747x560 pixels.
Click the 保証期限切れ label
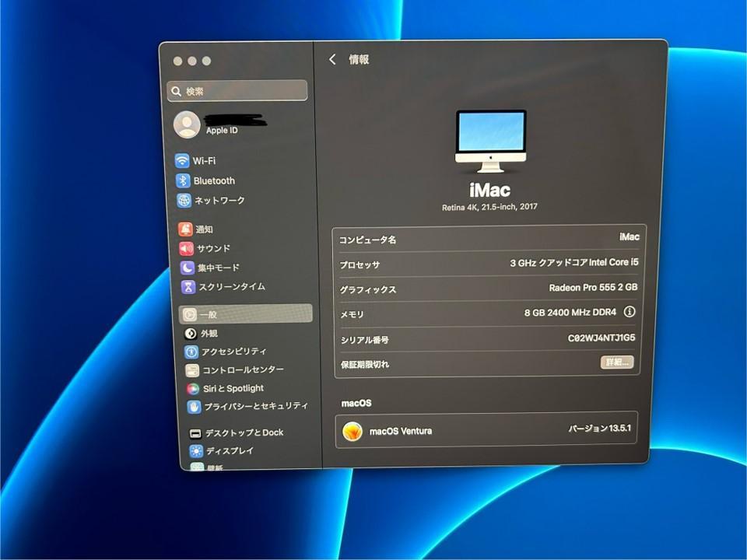click(x=365, y=364)
